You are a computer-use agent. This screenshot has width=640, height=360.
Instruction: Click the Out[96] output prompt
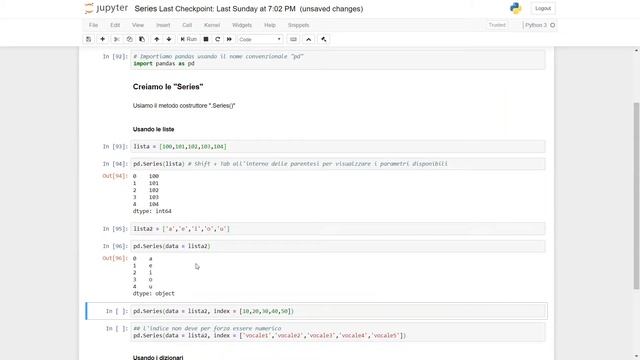point(115,258)
